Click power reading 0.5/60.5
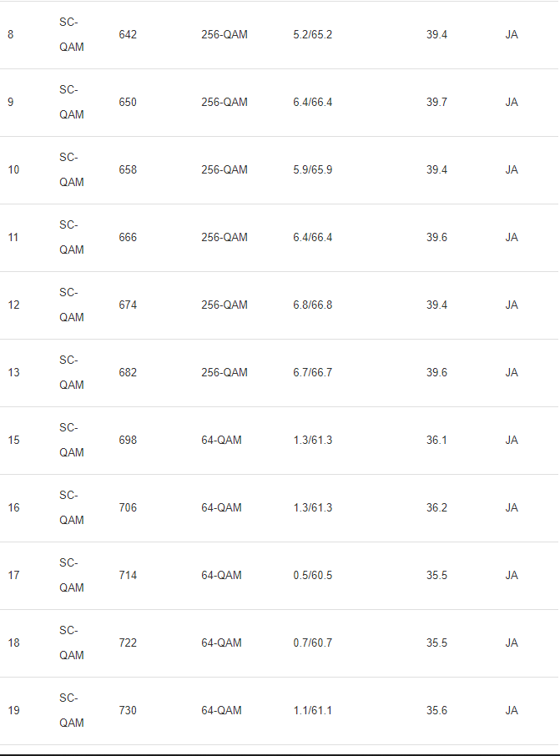This screenshot has height=756, width=560. (x=312, y=576)
